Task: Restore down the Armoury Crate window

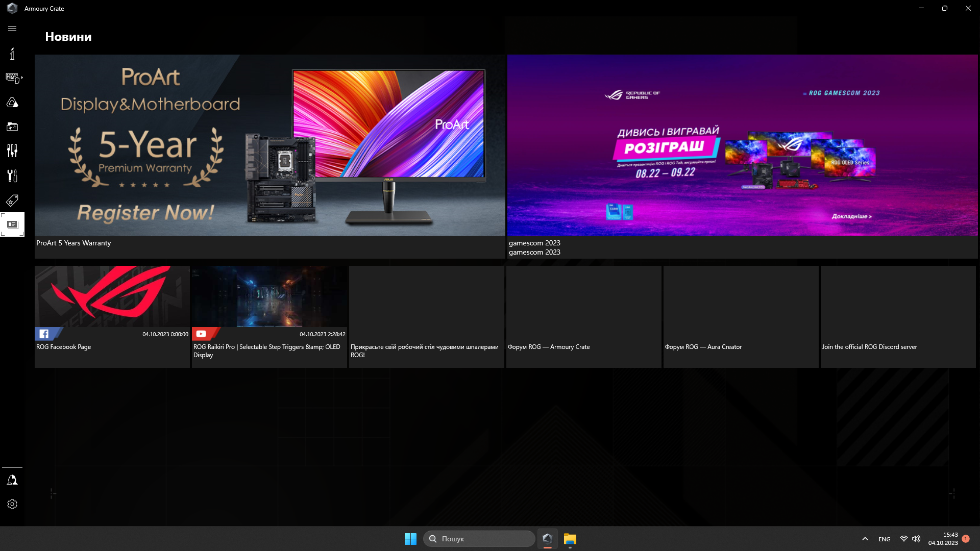Action: (x=945, y=8)
